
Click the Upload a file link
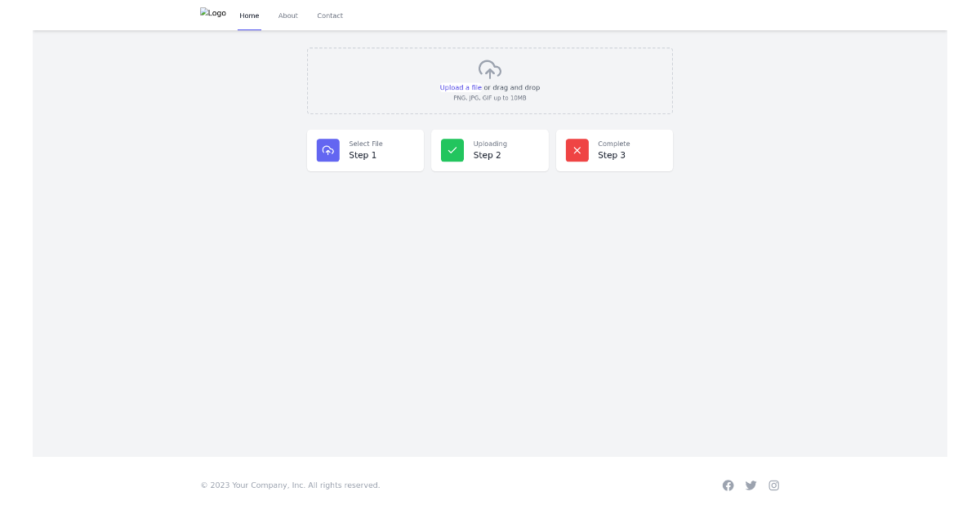tap(460, 87)
